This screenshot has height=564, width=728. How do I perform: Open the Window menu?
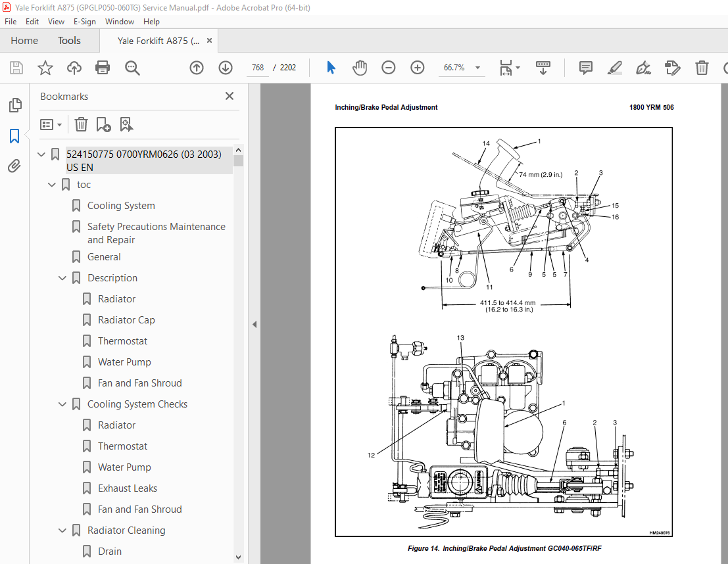[119, 21]
